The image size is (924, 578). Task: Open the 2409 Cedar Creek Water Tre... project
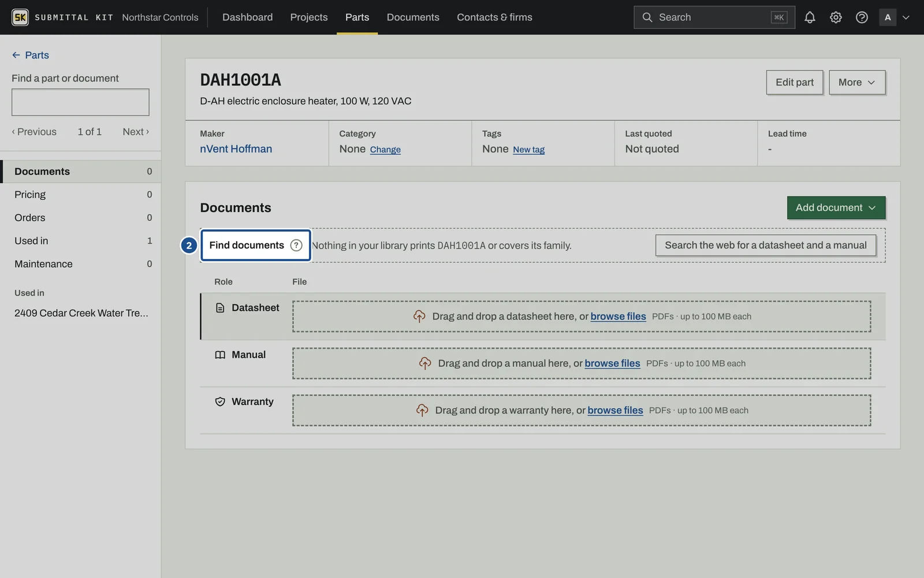[81, 313]
